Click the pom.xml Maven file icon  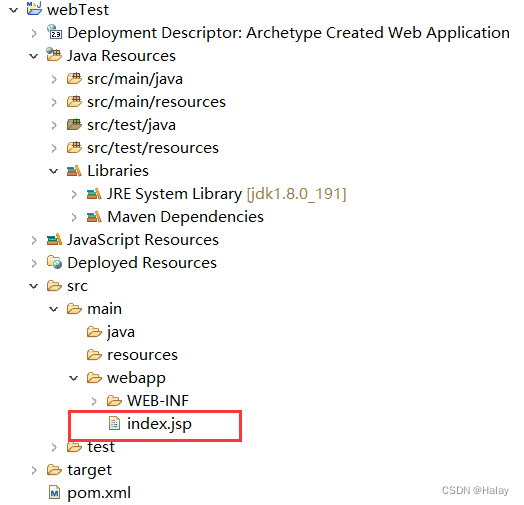click(x=54, y=493)
